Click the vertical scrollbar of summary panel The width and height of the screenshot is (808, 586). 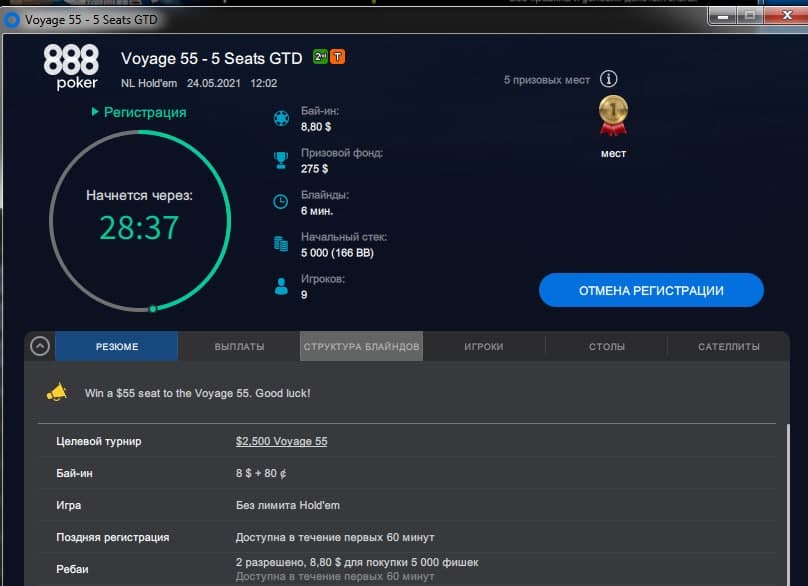pos(787,504)
